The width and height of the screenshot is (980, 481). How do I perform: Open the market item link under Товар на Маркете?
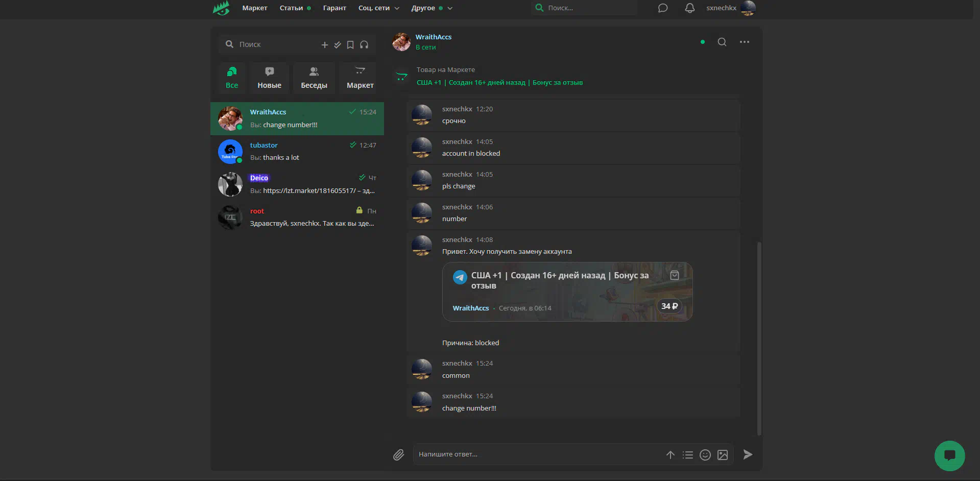pyautogui.click(x=499, y=83)
